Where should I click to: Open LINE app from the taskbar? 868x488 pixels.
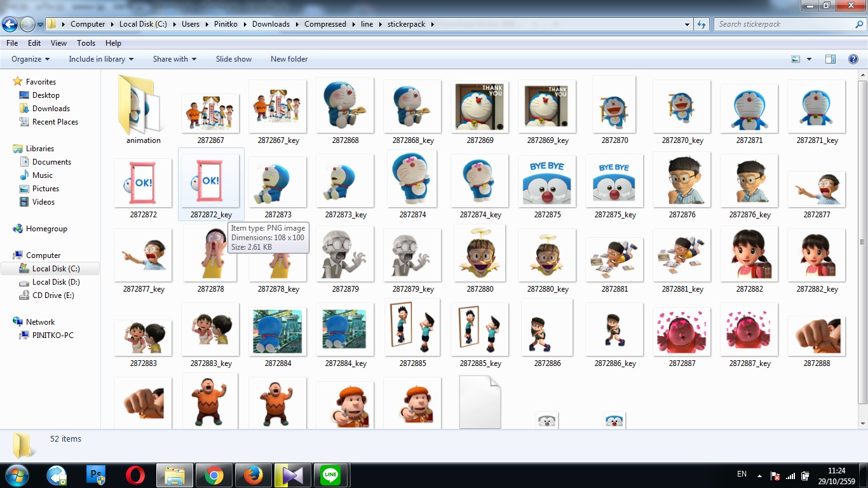coord(330,475)
